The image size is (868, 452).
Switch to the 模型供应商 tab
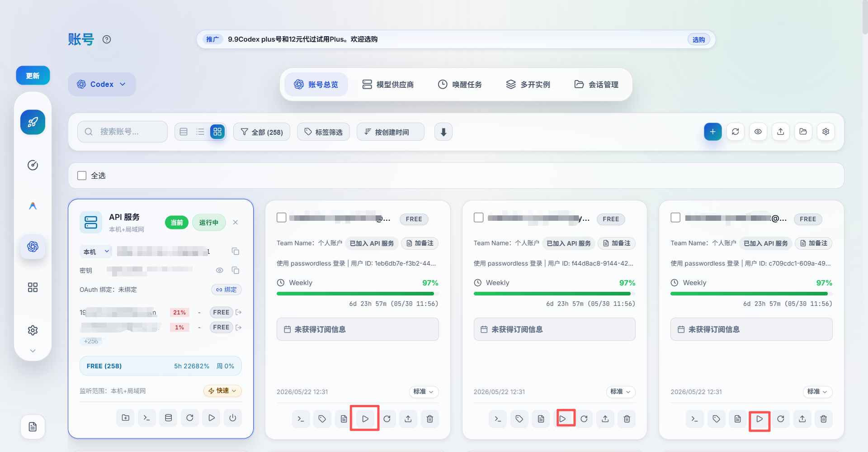point(388,85)
